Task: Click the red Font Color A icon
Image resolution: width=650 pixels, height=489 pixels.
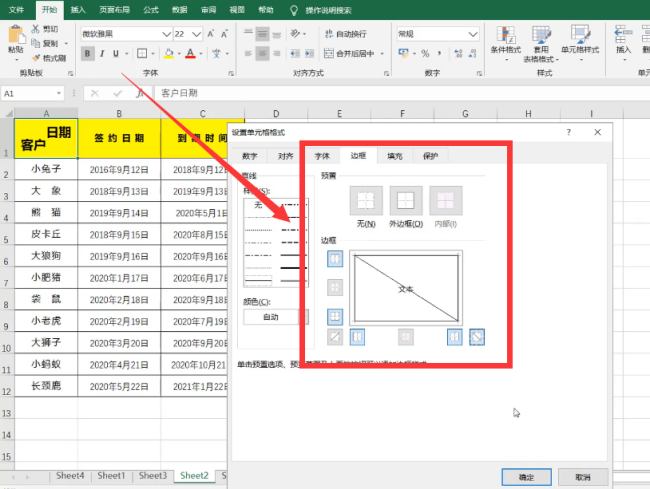Action: click(x=190, y=53)
